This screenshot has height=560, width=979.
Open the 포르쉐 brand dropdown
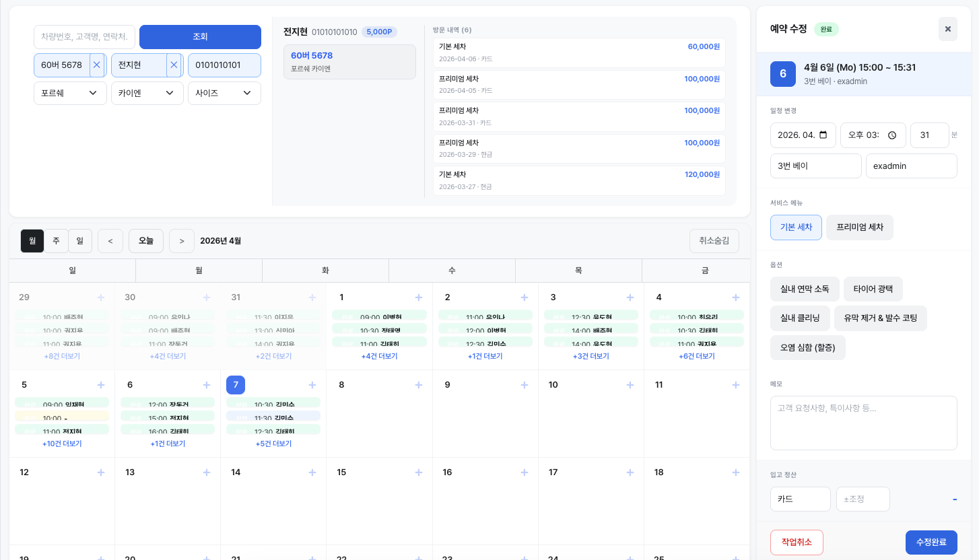70,93
